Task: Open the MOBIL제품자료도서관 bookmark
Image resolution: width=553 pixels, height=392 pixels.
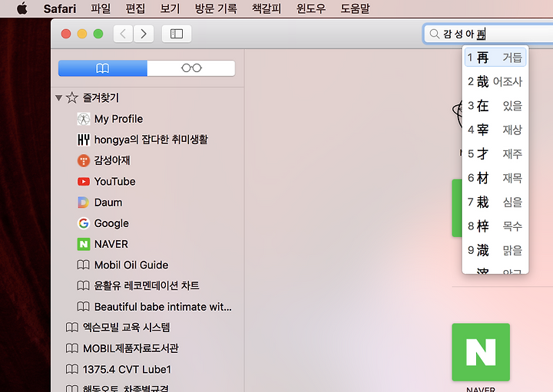Action: click(x=131, y=348)
